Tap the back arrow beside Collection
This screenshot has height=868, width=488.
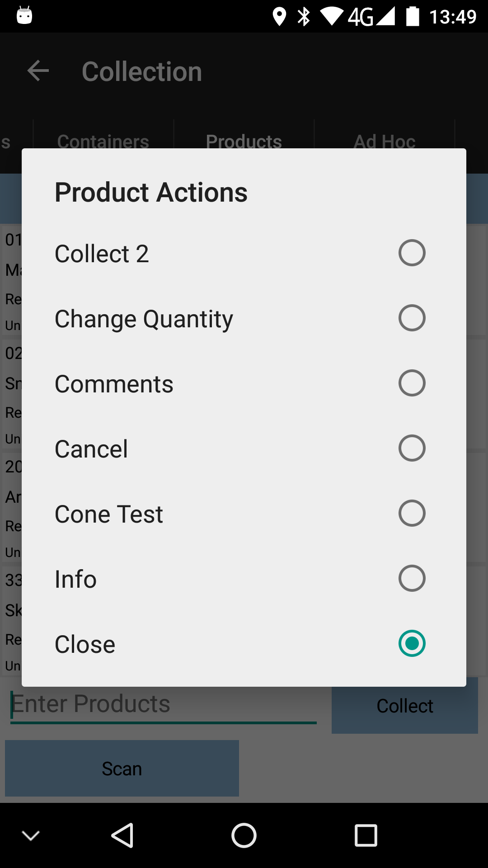coord(38,71)
